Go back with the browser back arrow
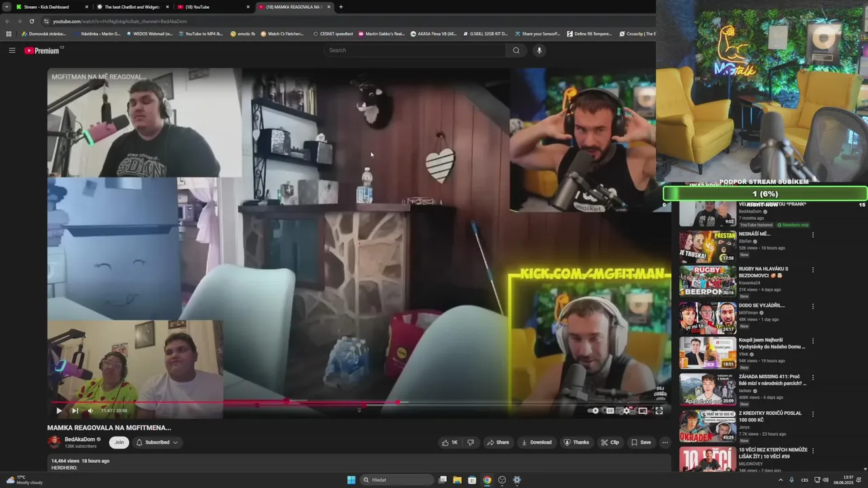 [x=7, y=21]
